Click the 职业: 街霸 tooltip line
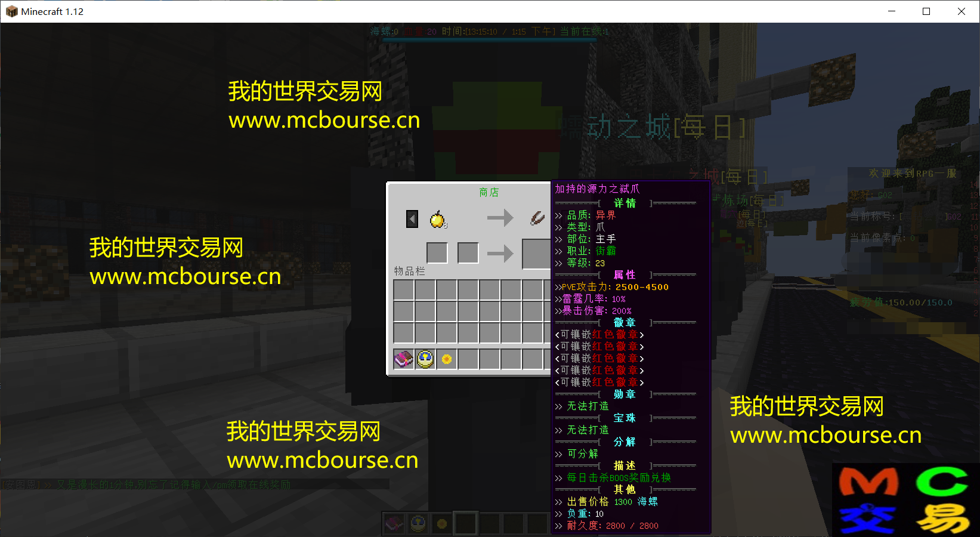The height and width of the screenshot is (537, 980). [x=585, y=251]
